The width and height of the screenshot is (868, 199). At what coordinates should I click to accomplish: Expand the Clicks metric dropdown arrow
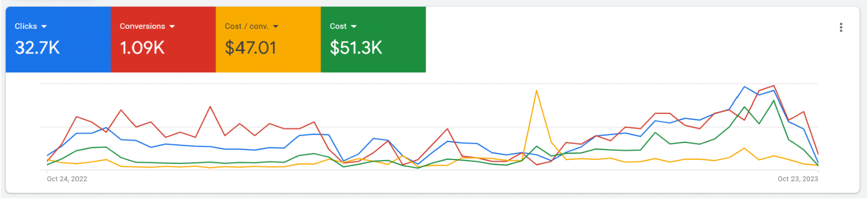pyautogui.click(x=44, y=27)
